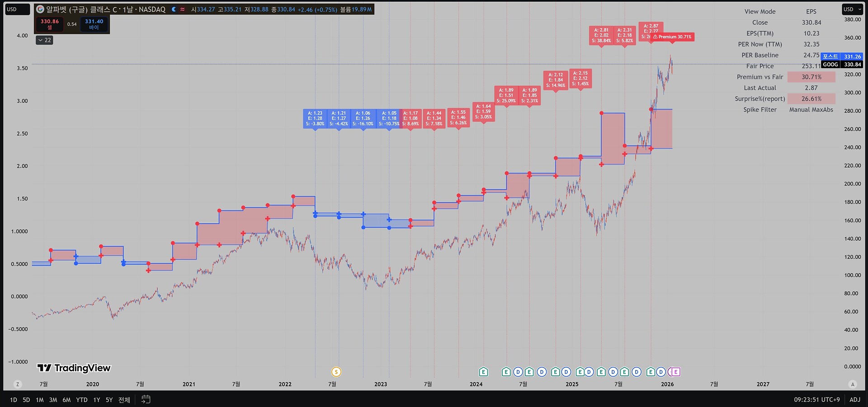Screen dimensions: 868x407
Task: Select the 1M time range
Action: pyautogui.click(x=40, y=400)
